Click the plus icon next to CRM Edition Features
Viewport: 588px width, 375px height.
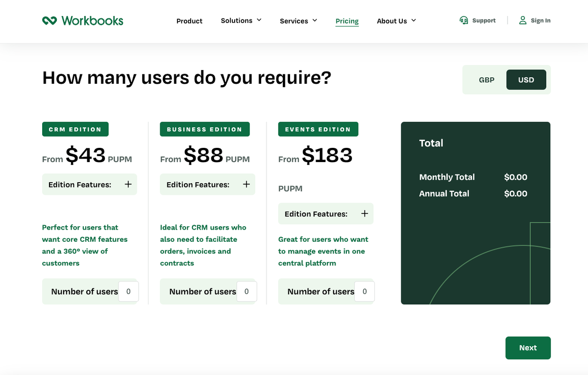128,184
